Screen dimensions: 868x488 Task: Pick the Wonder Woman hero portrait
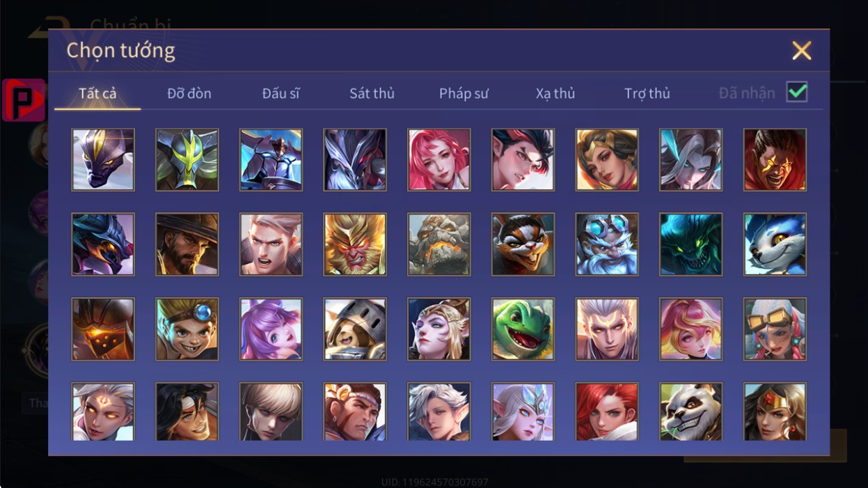coord(775,411)
